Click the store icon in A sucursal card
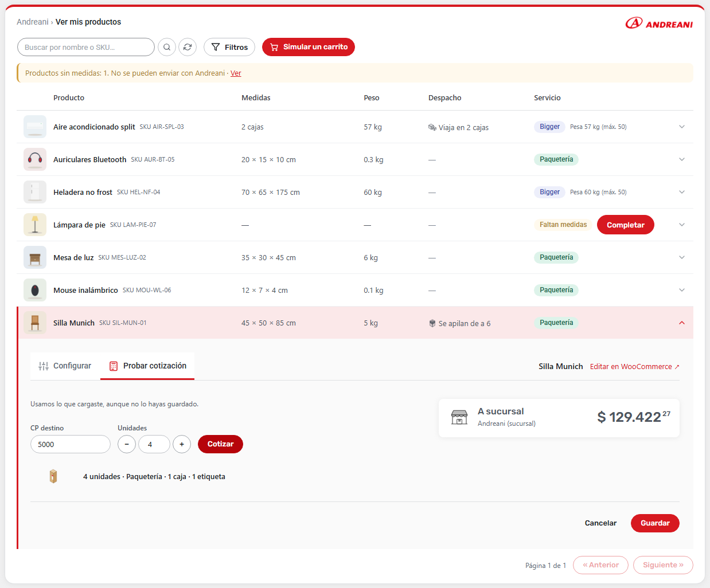 coord(459,417)
